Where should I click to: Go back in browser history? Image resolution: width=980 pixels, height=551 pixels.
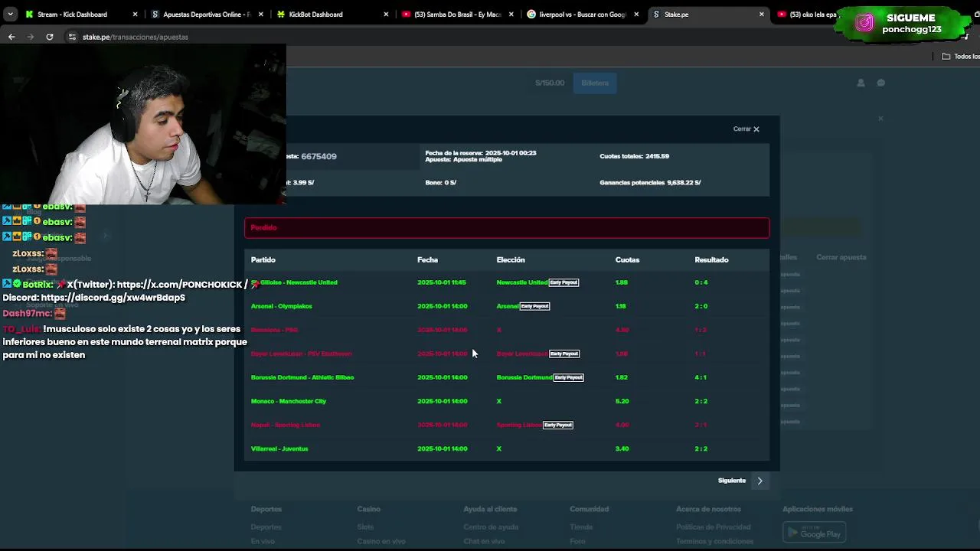[11, 37]
